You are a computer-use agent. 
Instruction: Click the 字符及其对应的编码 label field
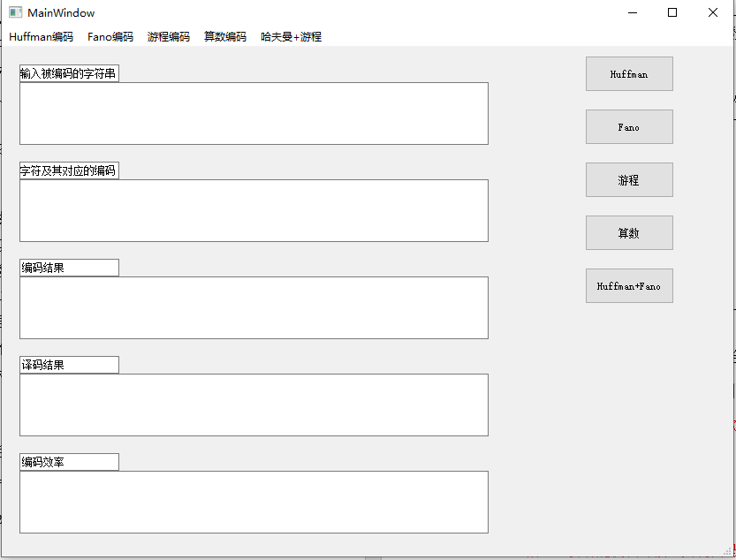pos(69,170)
